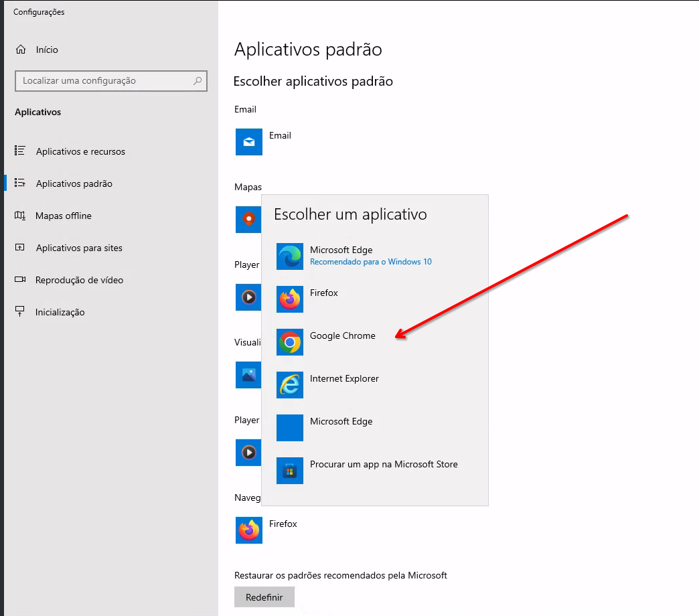Choose the legacy Microsoft Edge with blank blue icon
The image size is (699, 616).
click(x=290, y=427)
